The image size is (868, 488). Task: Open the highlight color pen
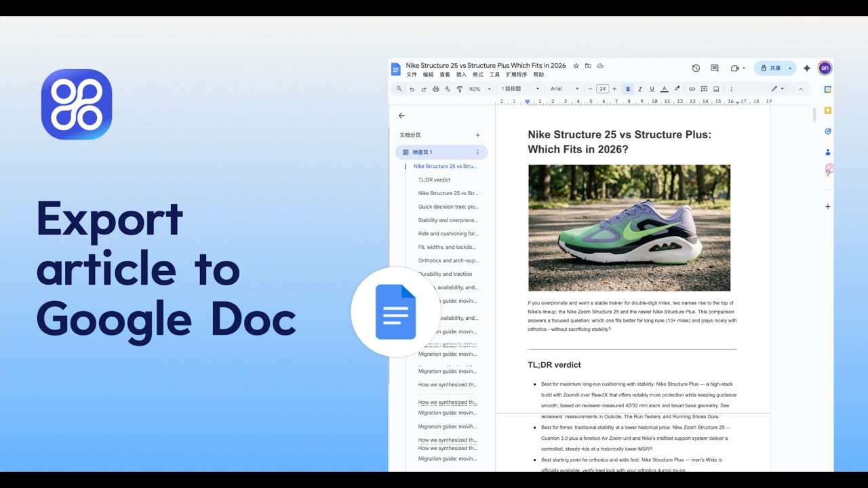pos(677,89)
